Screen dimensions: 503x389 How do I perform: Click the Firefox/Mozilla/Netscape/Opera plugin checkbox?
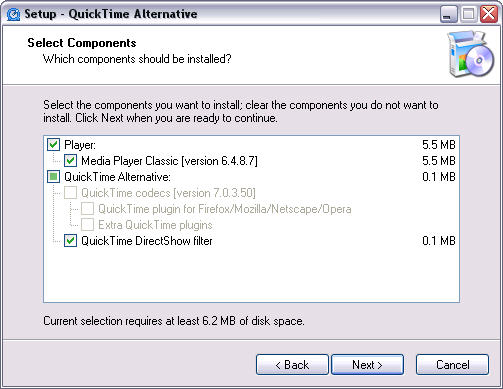[x=87, y=209]
